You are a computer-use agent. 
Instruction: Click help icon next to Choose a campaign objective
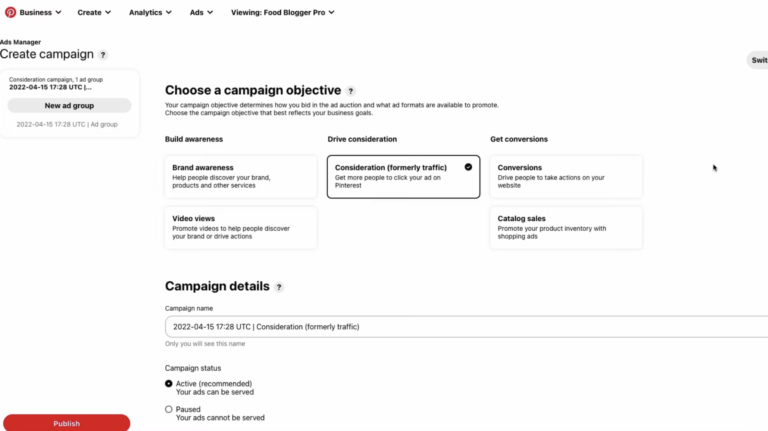tap(350, 91)
